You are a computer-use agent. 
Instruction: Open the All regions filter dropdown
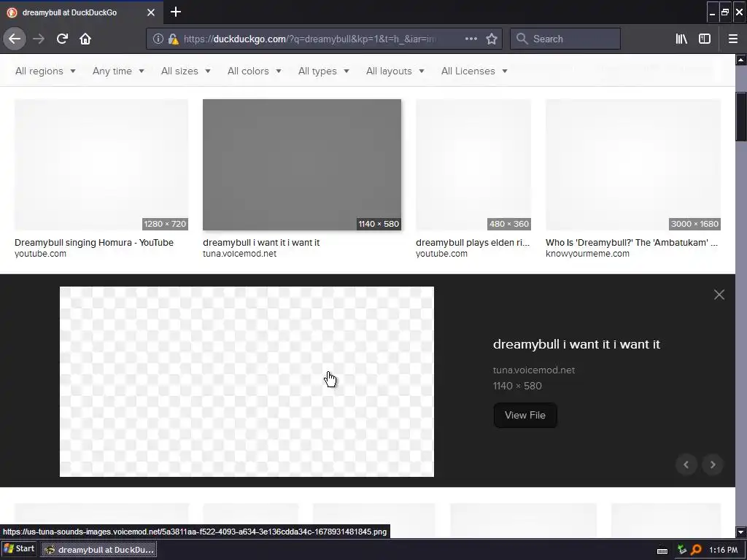click(x=45, y=71)
